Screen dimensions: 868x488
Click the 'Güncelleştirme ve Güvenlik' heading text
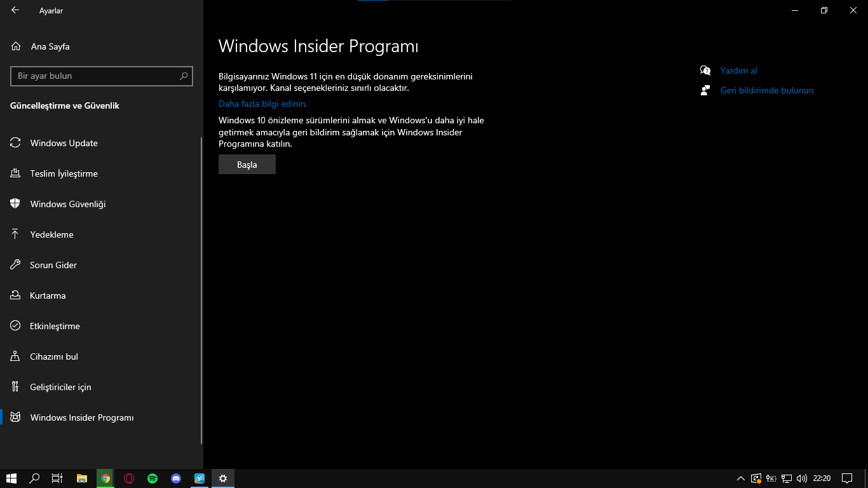[x=65, y=105]
